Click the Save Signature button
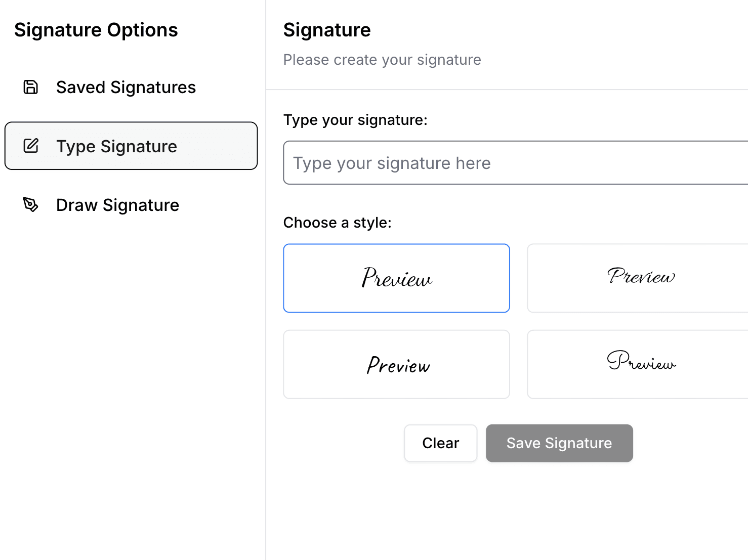Screen dimensions: 748x560 pyautogui.click(x=559, y=443)
